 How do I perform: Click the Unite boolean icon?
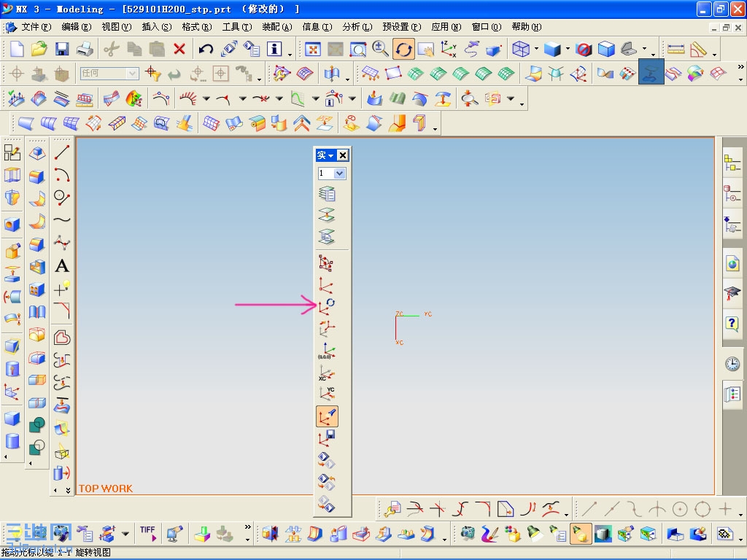coord(37,424)
